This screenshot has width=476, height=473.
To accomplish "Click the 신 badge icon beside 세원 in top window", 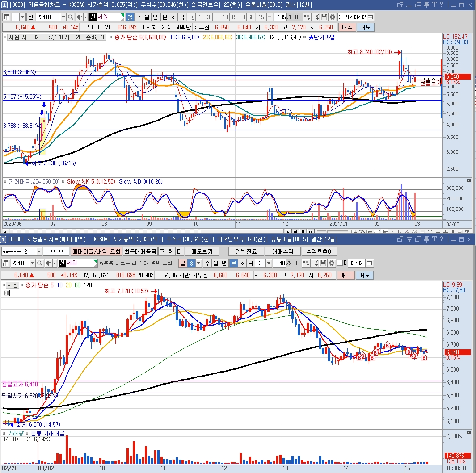I will [93, 17].
